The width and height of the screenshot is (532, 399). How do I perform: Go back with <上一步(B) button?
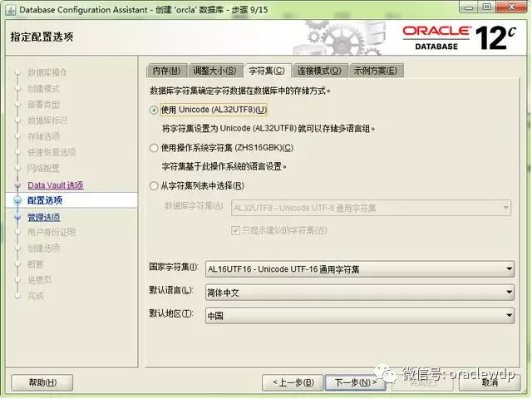click(293, 382)
